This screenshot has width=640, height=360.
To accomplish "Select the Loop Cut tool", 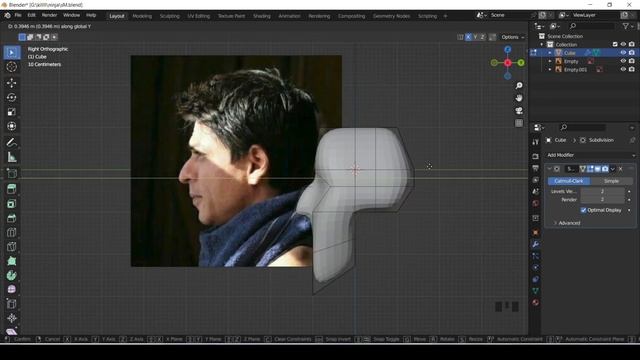I will 11,232.
